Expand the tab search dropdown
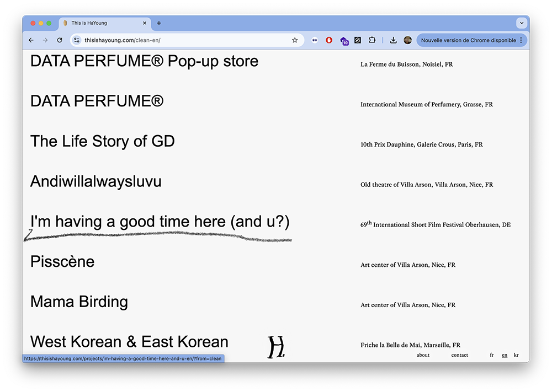Screen dimensions: 552x392 pyautogui.click(x=521, y=23)
